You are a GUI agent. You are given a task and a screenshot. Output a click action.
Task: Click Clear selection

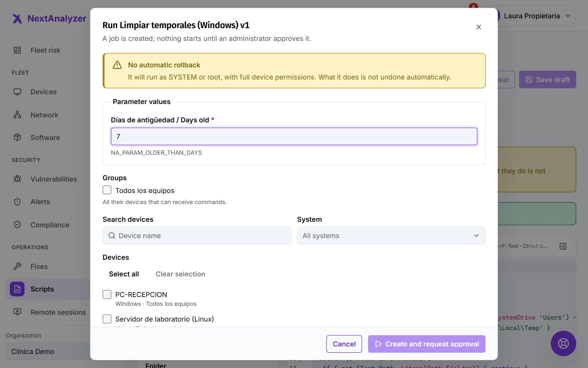[x=180, y=274]
